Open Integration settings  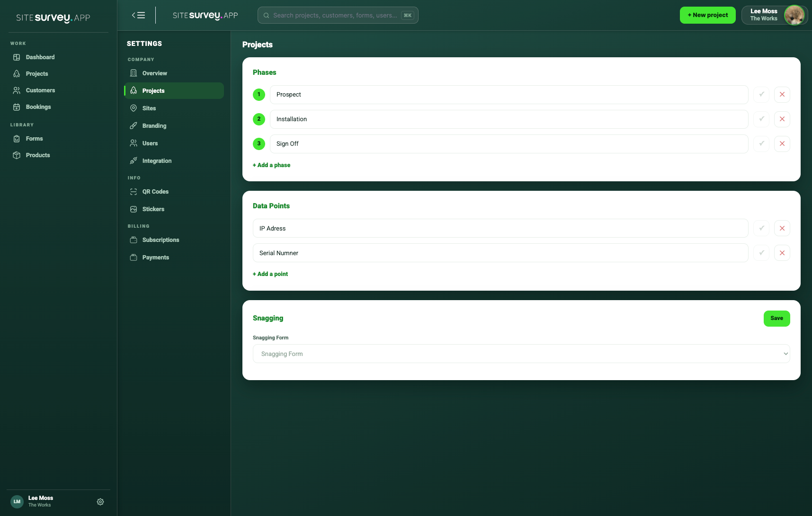[174, 161]
